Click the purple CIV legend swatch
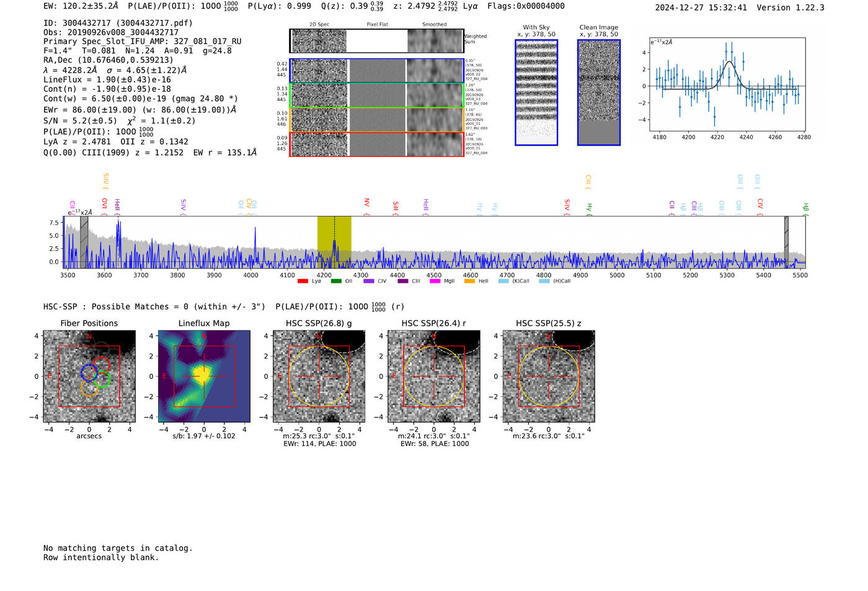Image resolution: width=868 pixels, height=591 pixels. click(x=369, y=281)
